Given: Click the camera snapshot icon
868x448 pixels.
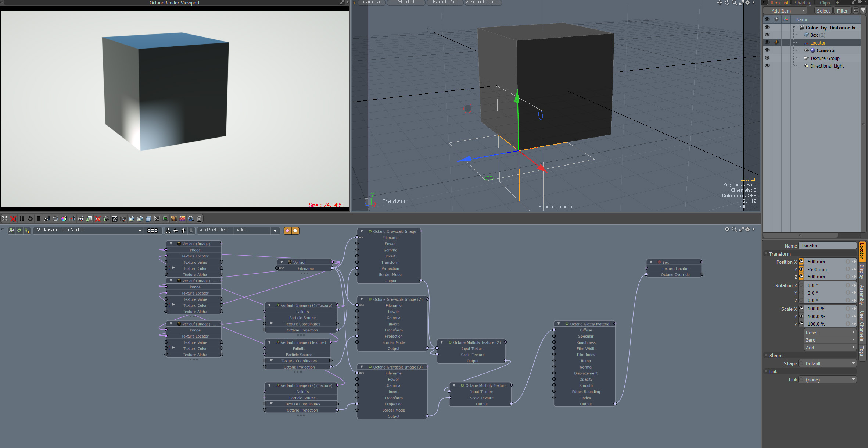Looking at the screenshot, I should [x=123, y=218].
